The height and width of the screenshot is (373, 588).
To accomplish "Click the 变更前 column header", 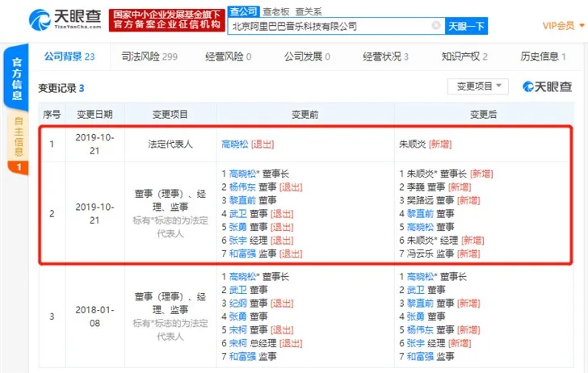I will point(304,115).
